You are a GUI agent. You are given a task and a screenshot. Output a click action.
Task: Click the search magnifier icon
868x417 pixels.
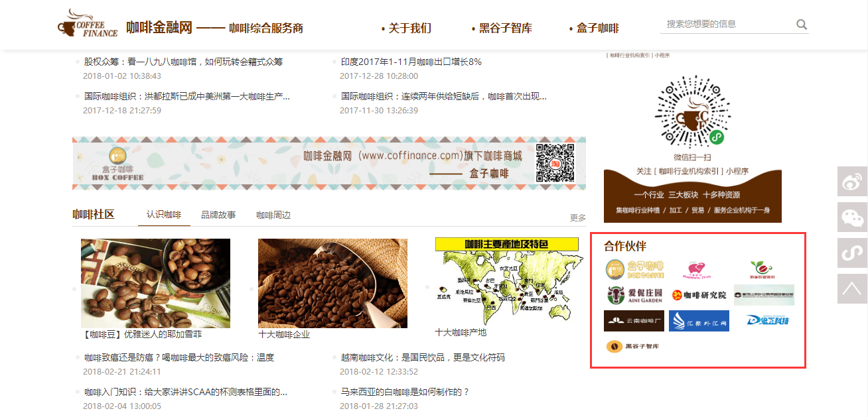pos(802,25)
